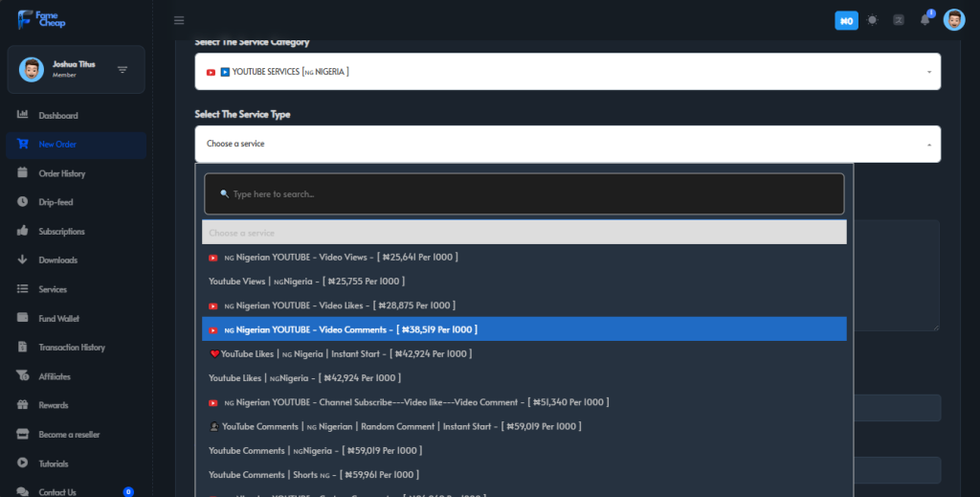This screenshot has width=980, height=497.
Task: Click the Become a reseller store icon
Action: point(23,434)
